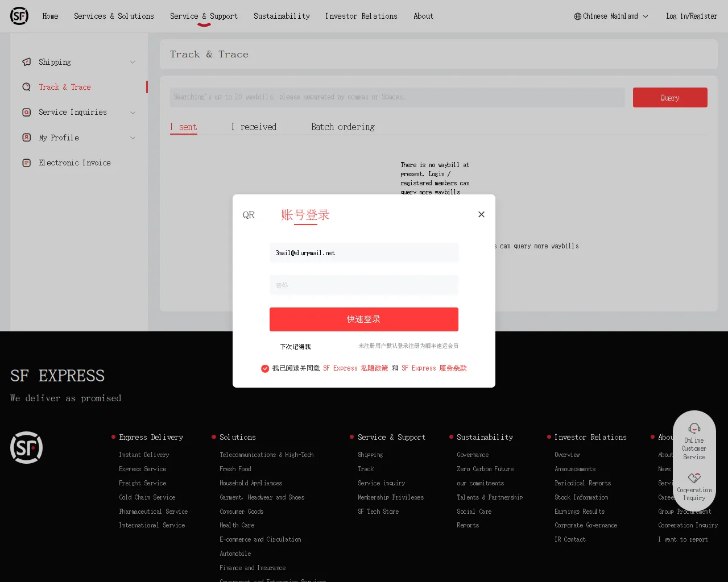The height and width of the screenshot is (582, 728).
Task: Click the SF logo in the footer
Action: [26, 447]
